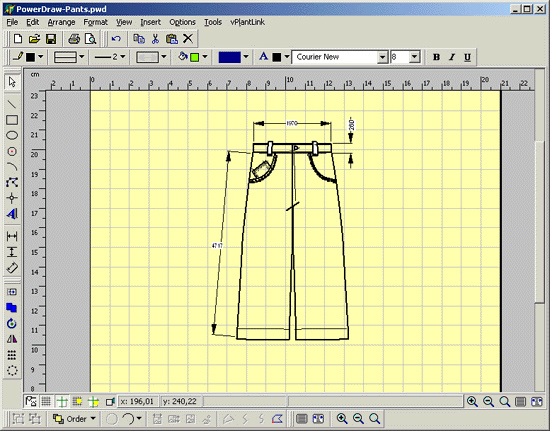The height and width of the screenshot is (431, 550).
Task: Toggle the yellow snap-to-grid button
Action: click(x=77, y=401)
